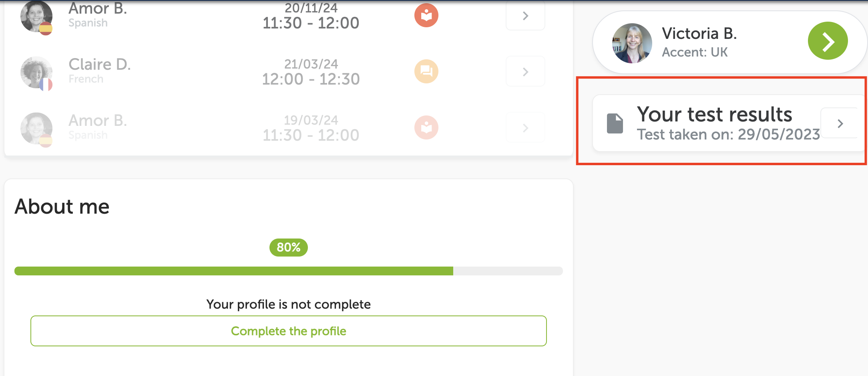Open test results via its chevron button

pyautogui.click(x=840, y=123)
